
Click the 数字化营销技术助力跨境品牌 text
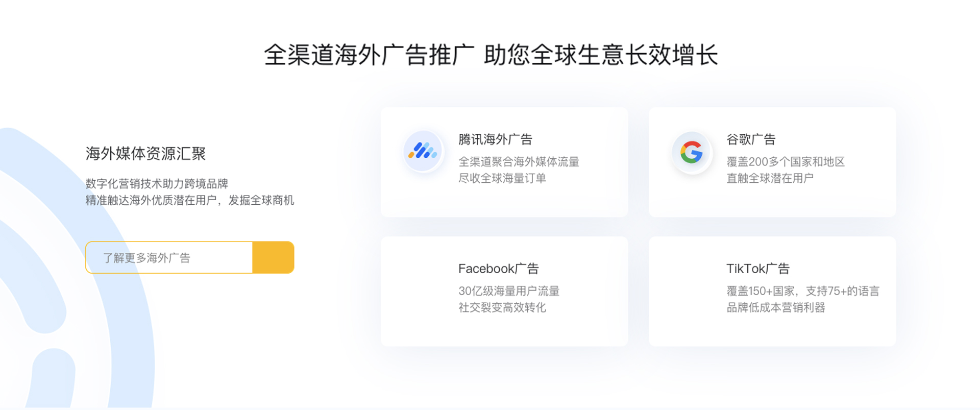click(x=157, y=184)
